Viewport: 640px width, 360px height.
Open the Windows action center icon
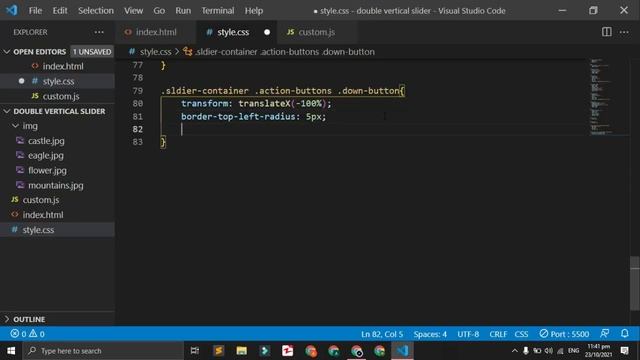point(624,351)
